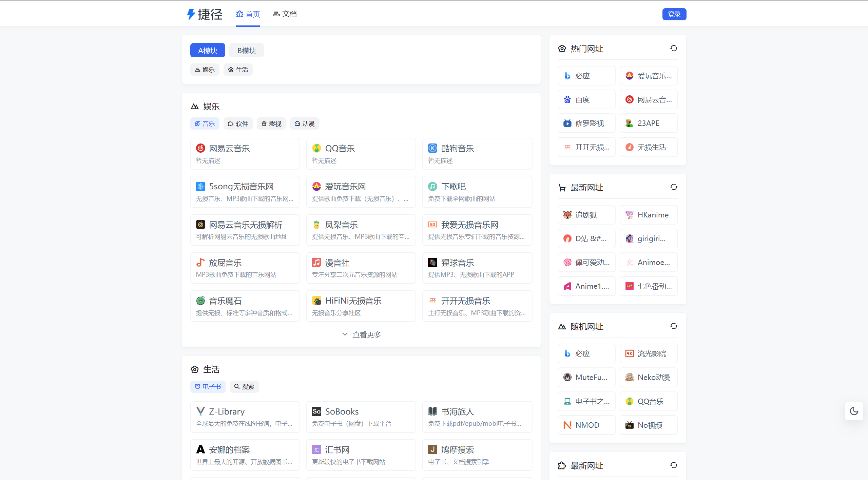Click the 热门网址 heading icon
The height and width of the screenshot is (480, 868).
562,49
